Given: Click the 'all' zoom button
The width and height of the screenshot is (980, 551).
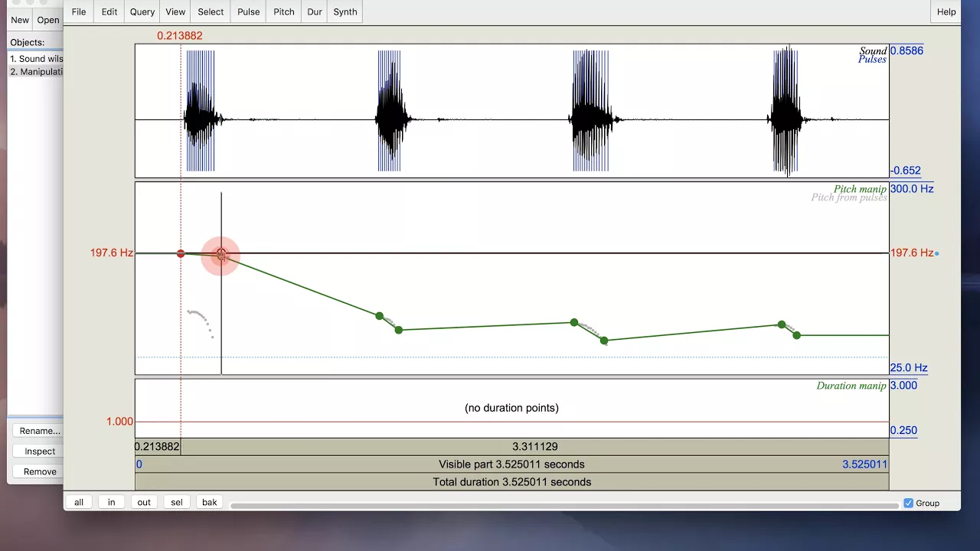Looking at the screenshot, I should point(79,502).
